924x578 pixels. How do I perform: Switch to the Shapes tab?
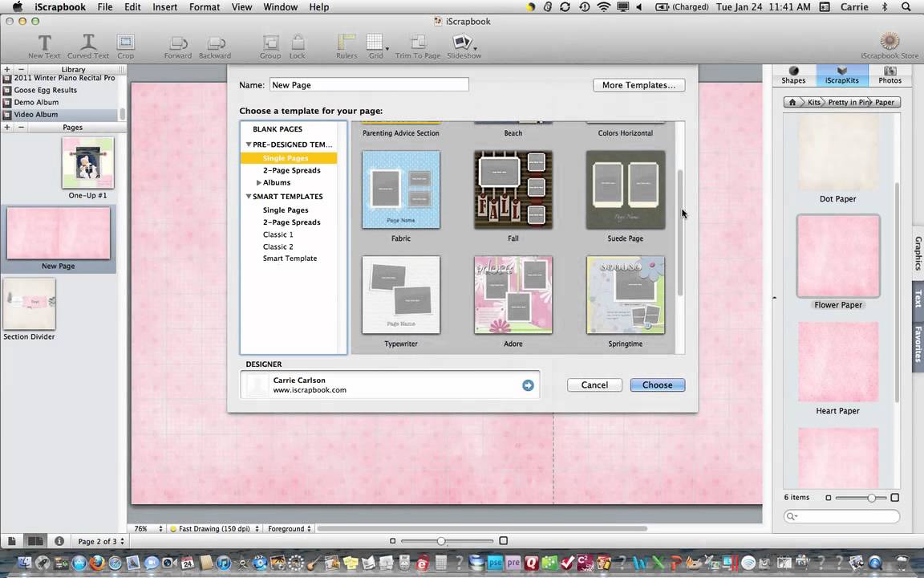(794, 75)
